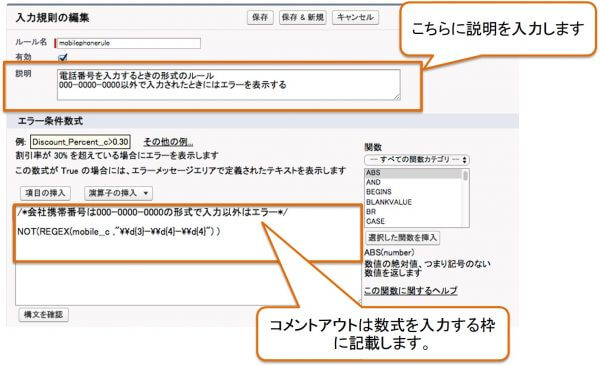Click the キャンセル button
Image resolution: width=600 pixels, height=366 pixels.
click(355, 17)
